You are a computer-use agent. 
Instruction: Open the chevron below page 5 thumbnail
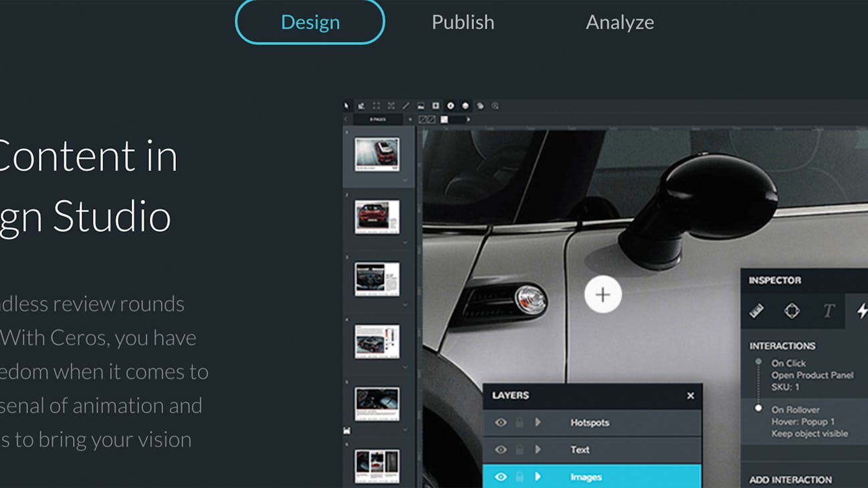coord(405,430)
